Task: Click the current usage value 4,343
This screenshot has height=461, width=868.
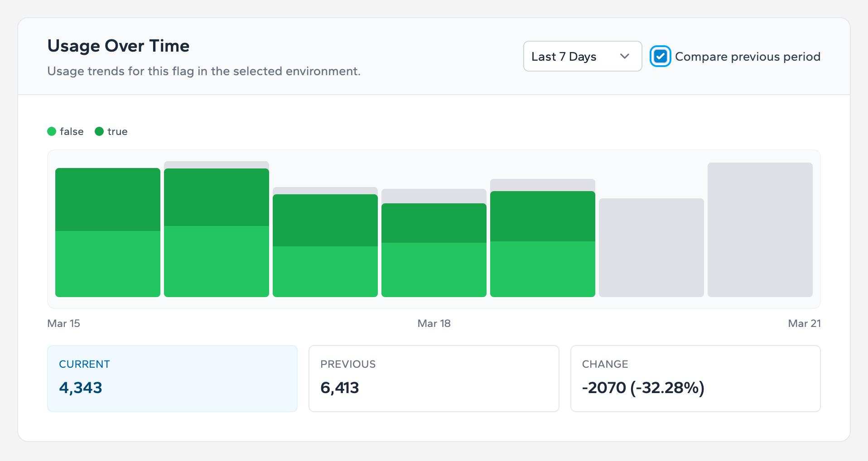Action: click(81, 388)
